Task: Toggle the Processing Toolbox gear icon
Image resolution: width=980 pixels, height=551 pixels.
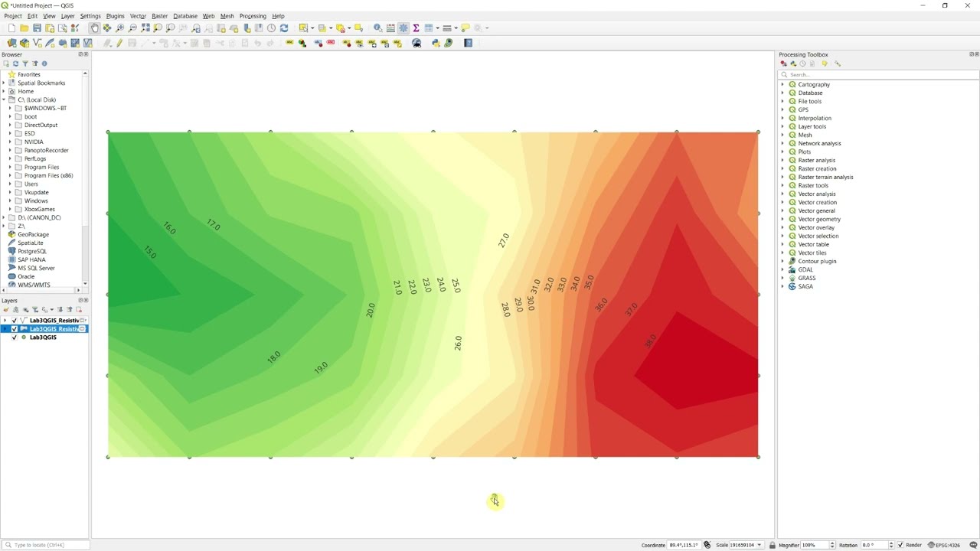Action: pos(403,28)
